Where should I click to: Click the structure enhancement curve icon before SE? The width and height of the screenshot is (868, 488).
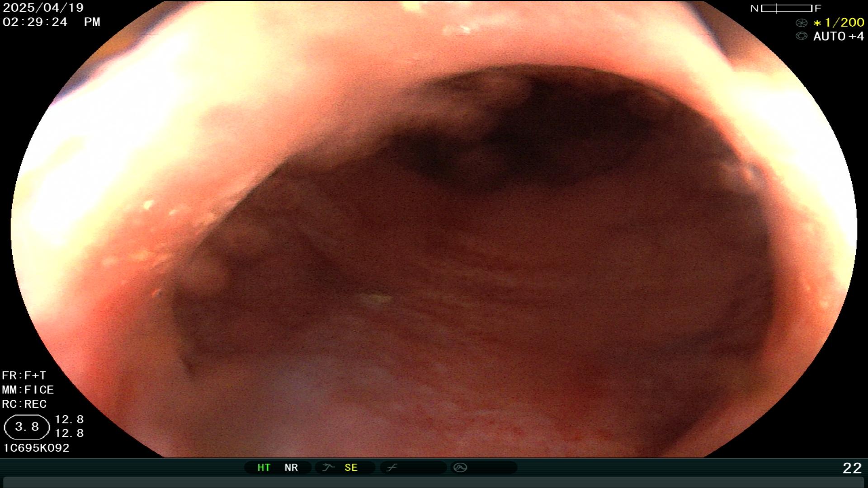[328, 467]
